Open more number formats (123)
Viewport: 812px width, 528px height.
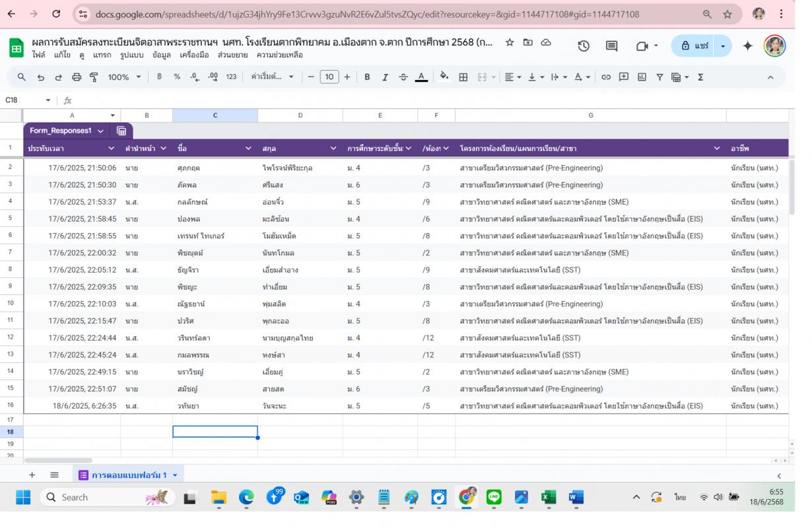(x=231, y=77)
